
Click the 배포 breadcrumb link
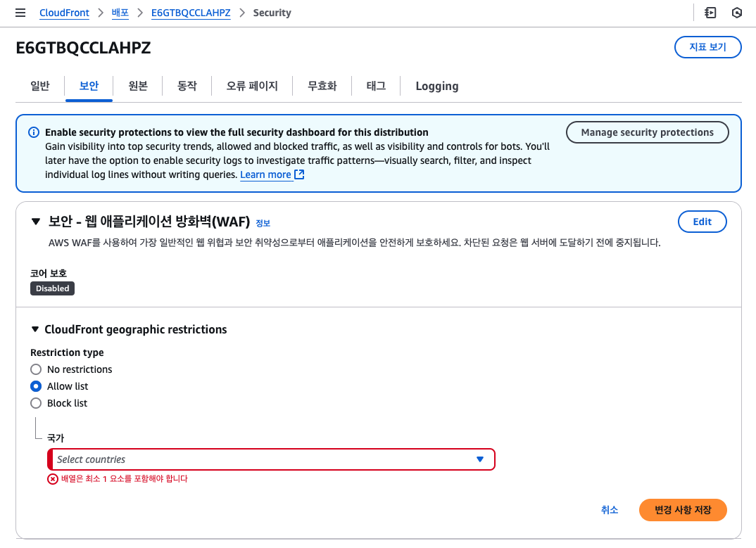tap(120, 13)
